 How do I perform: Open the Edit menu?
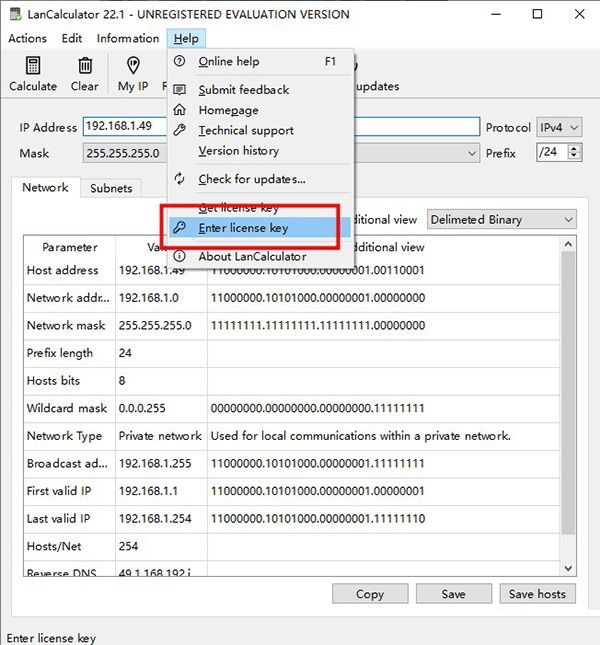coord(72,38)
